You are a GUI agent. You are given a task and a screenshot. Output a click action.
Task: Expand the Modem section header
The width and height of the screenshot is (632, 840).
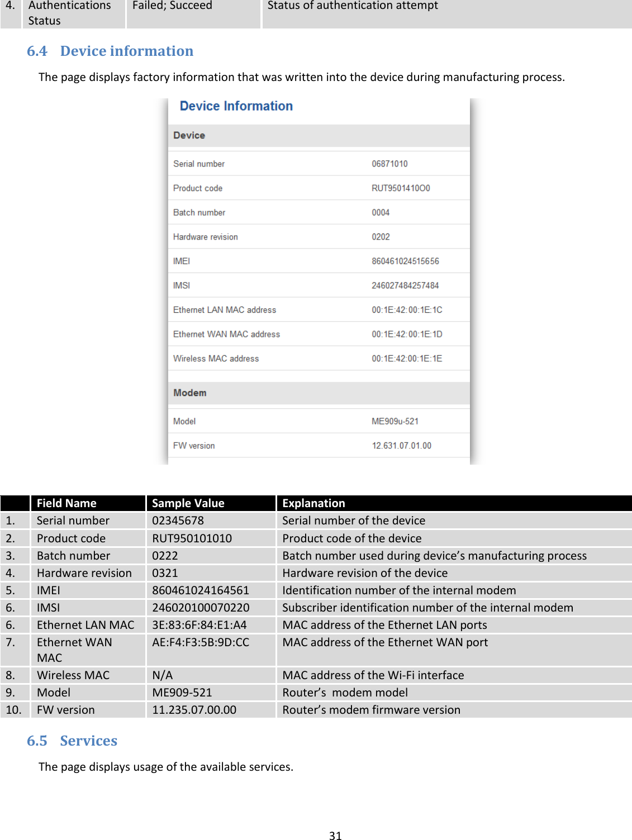pos(190,392)
